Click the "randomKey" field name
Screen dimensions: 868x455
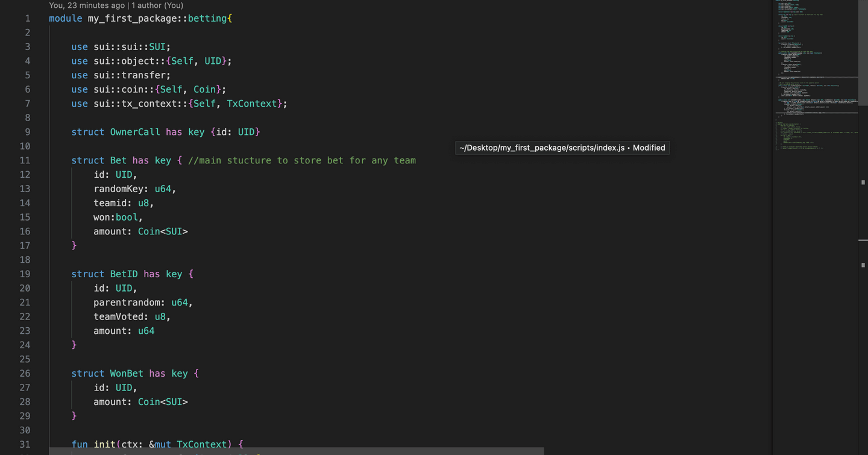[x=118, y=189]
